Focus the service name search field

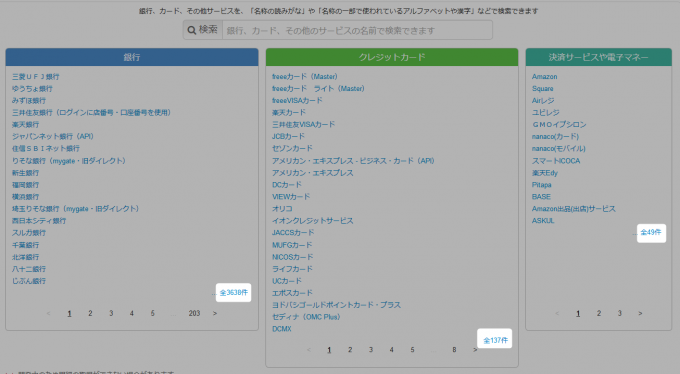(357, 30)
